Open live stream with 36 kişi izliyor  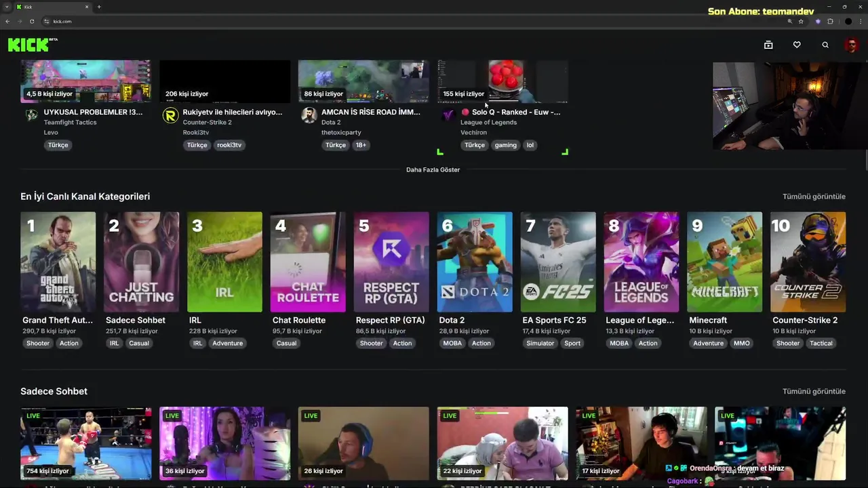(224, 443)
